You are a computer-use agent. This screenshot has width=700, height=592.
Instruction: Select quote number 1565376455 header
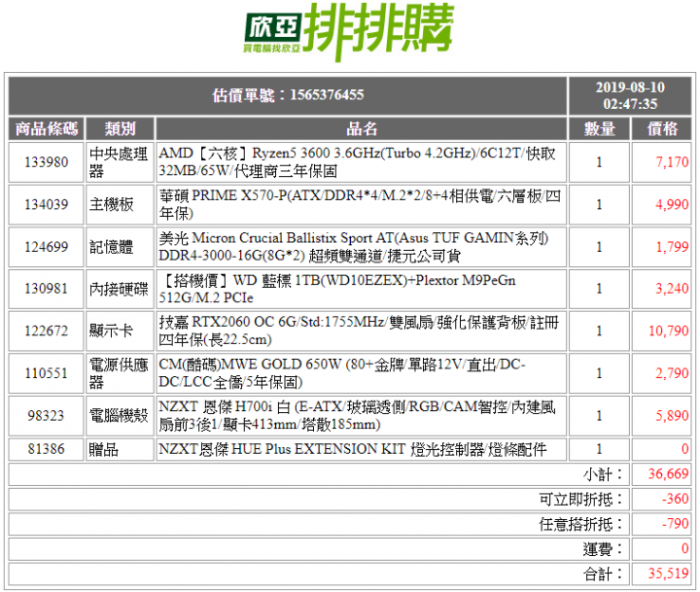pyautogui.click(x=288, y=95)
